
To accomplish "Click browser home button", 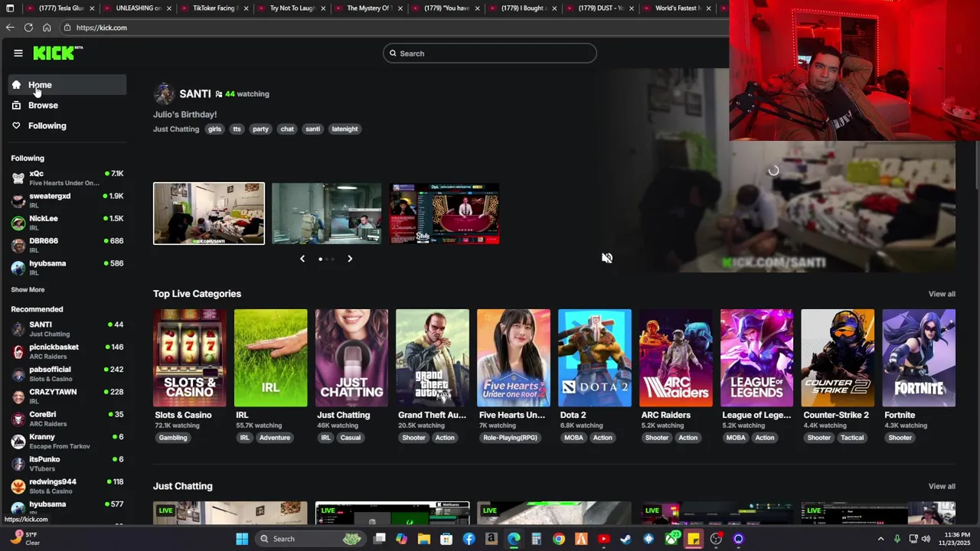I will (x=47, y=28).
